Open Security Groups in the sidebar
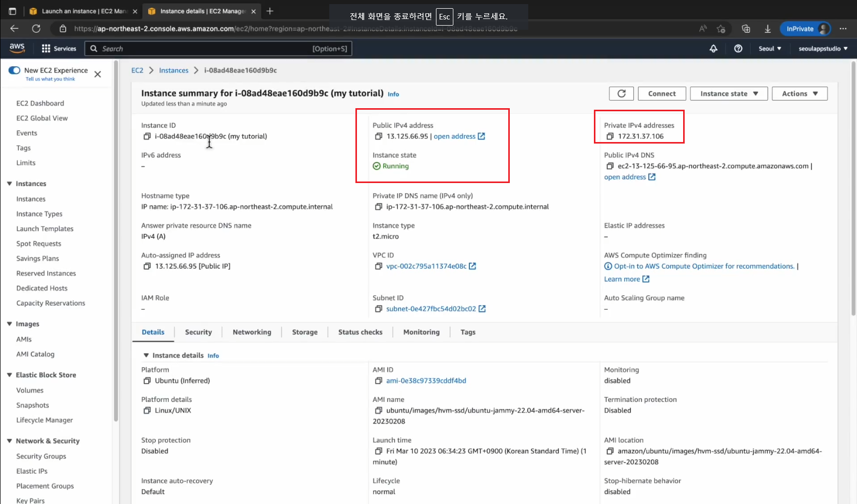This screenshot has height=504, width=857. [41, 456]
